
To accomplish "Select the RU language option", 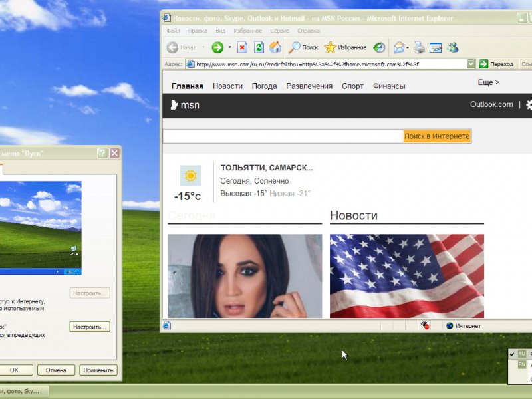I will (x=522, y=354).
